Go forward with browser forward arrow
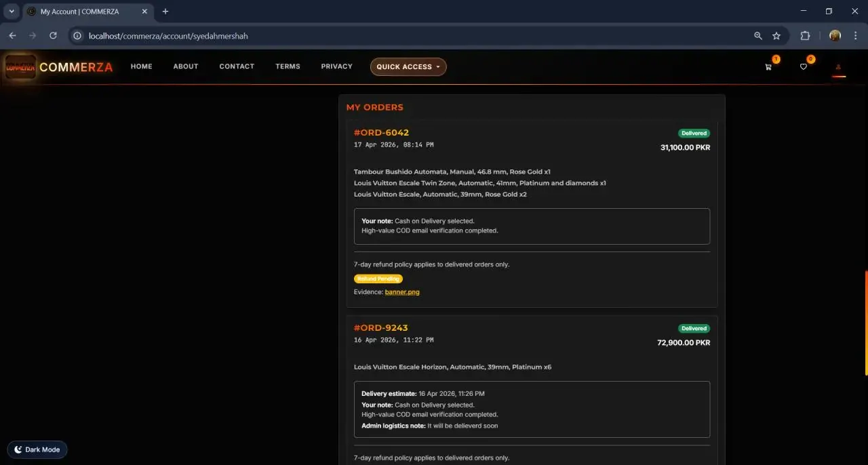The height and width of the screenshot is (465, 868). click(x=33, y=36)
